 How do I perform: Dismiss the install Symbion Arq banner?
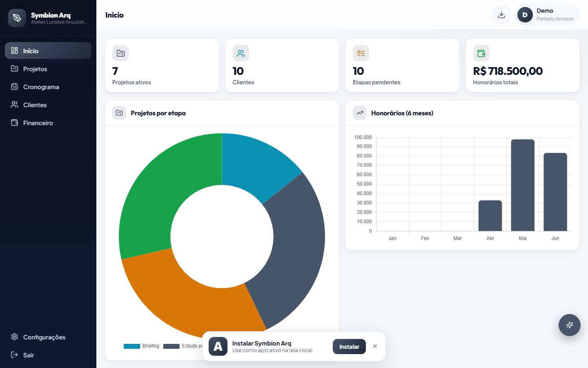tap(375, 346)
